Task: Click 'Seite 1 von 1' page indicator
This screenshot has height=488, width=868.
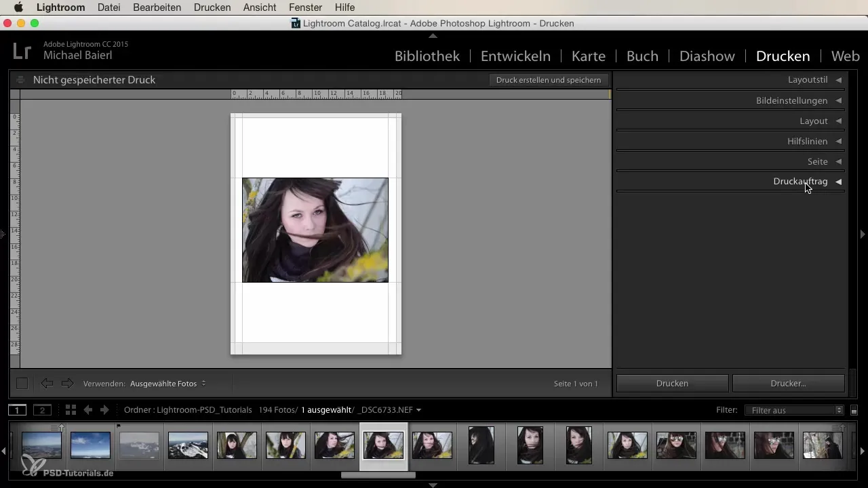Action: [x=576, y=384]
